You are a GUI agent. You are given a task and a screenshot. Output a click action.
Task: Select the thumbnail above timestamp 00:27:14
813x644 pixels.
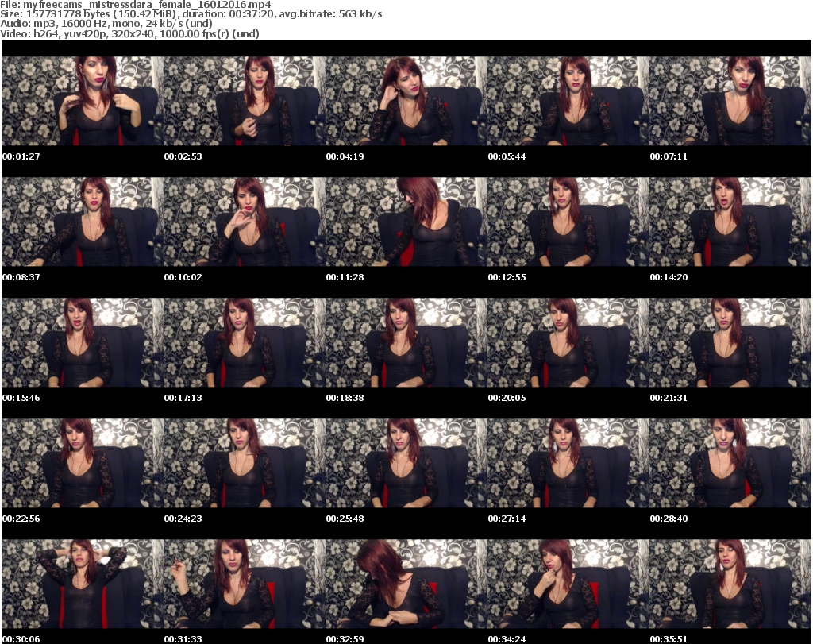(x=568, y=464)
